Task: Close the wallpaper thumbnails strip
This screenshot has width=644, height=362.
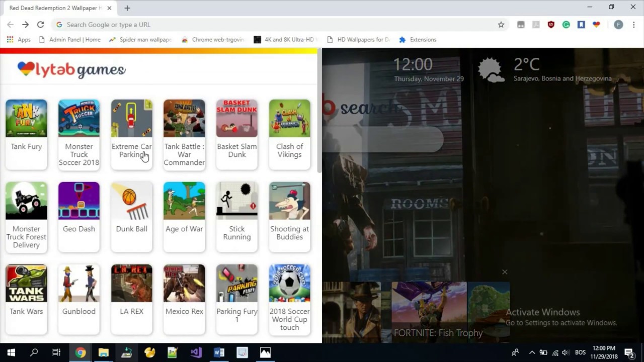Action: click(x=505, y=272)
